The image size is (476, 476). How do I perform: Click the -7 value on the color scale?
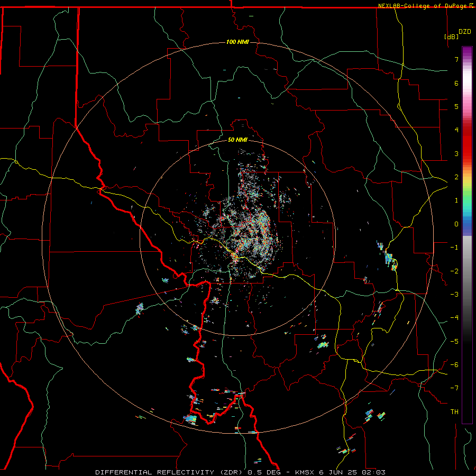454,388
